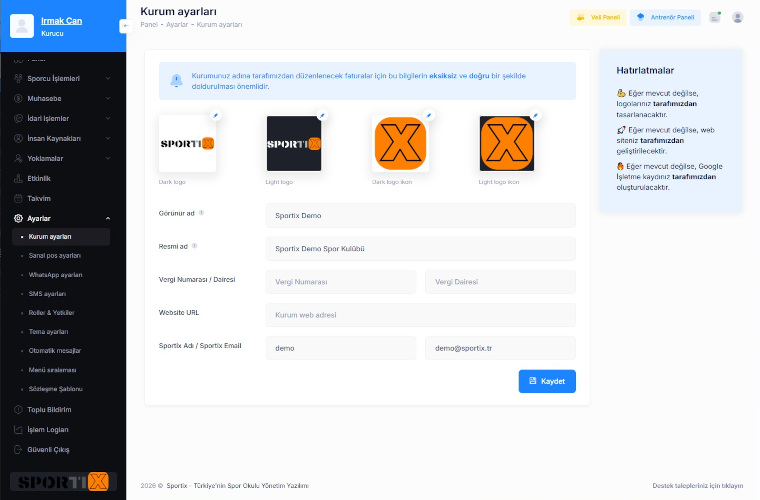Click Ayarlar in the breadcrumb

tap(177, 24)
